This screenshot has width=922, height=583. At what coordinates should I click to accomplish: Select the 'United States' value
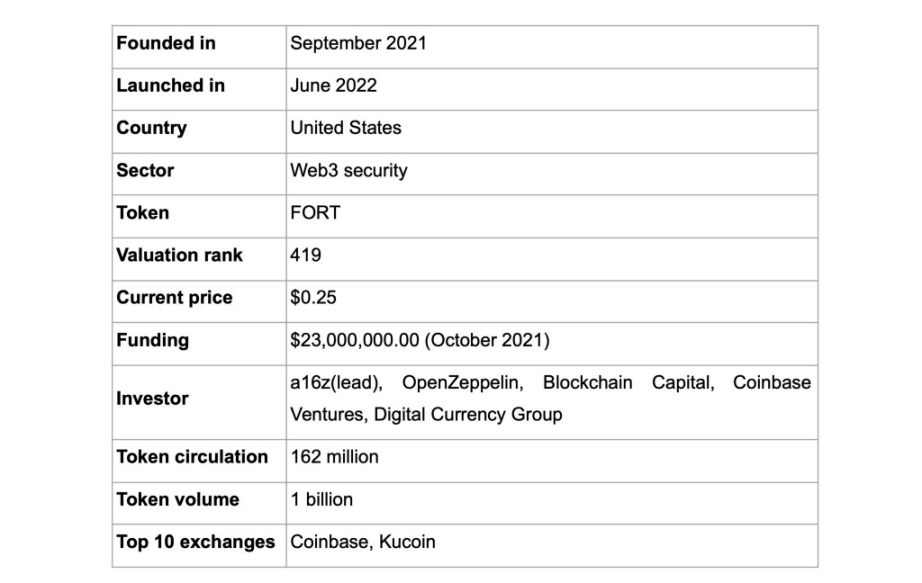346,128
